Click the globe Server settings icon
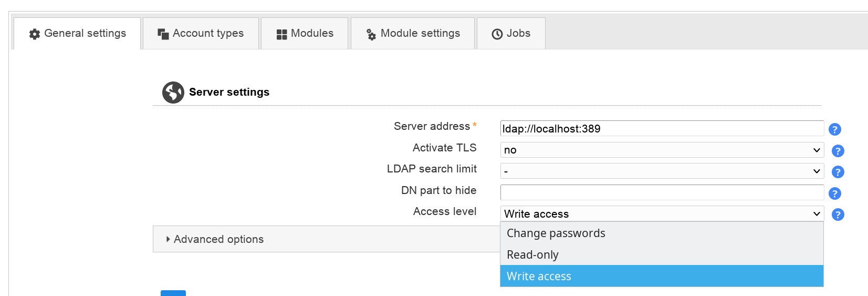868x296 pixels. 173,93
